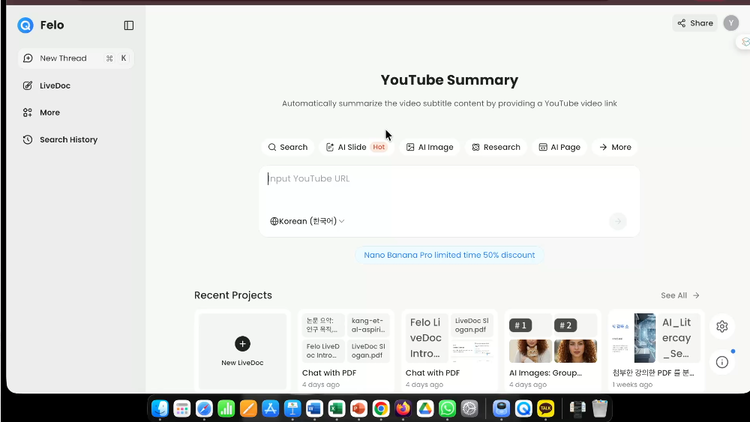The image size is (750, 422).
Task: Select the Research mode tab
Action: click(x=496, y=147)
